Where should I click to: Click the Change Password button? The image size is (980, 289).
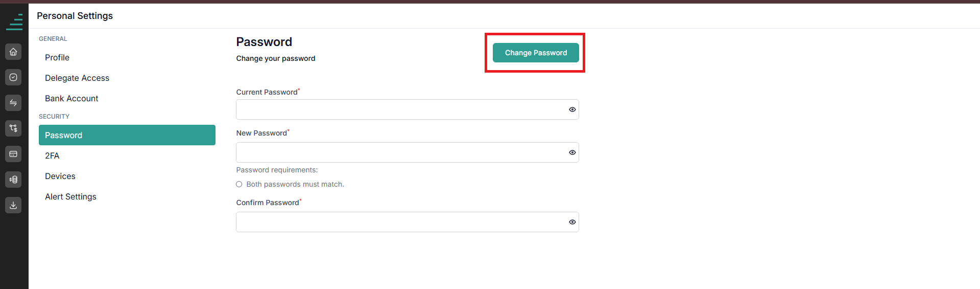(x=536, y=53)
